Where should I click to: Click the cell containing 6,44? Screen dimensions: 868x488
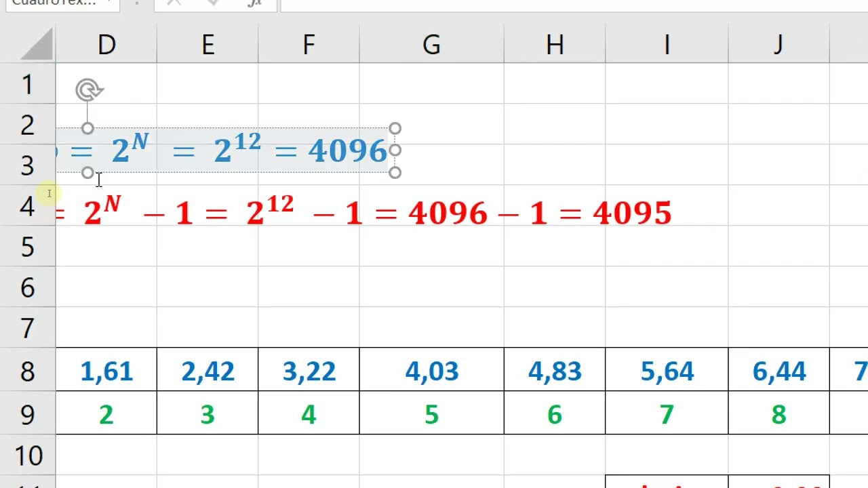(x=778, y=370)
